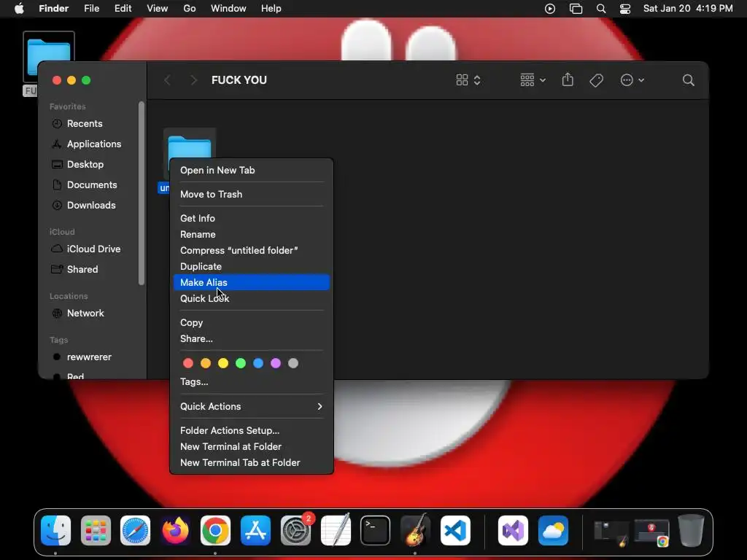Screen dimensions: 747x560
Task: Launch Visual Studio Code from the Dock
Action: [455, 531]
